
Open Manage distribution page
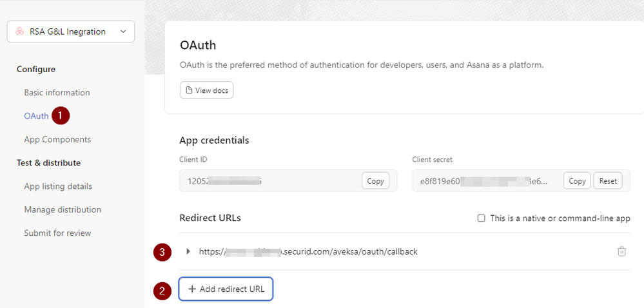pos(63,209)
